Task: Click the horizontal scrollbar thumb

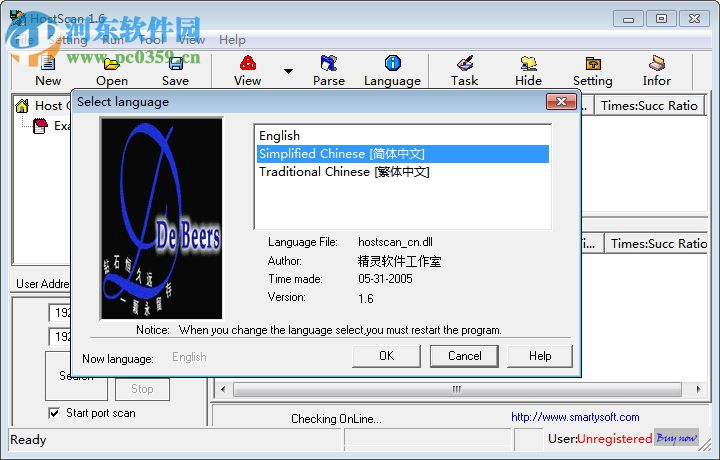Action: click(457, 389)
